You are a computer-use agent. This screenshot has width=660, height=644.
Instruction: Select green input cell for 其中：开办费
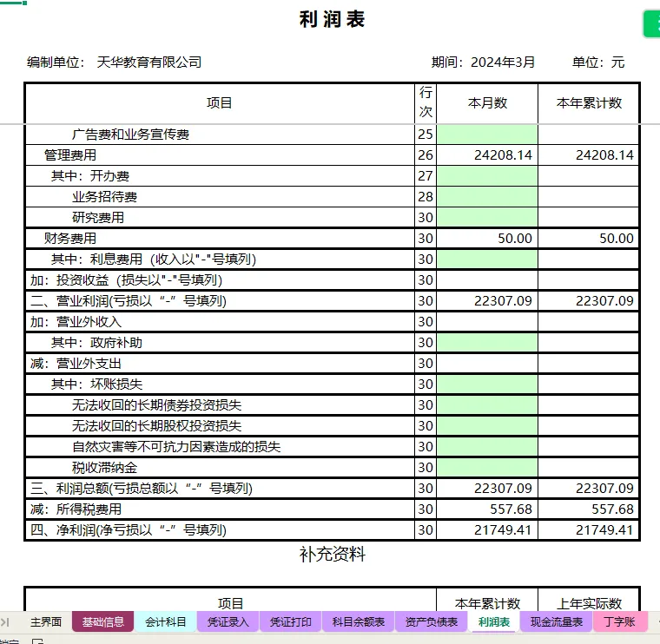[487, 176]
